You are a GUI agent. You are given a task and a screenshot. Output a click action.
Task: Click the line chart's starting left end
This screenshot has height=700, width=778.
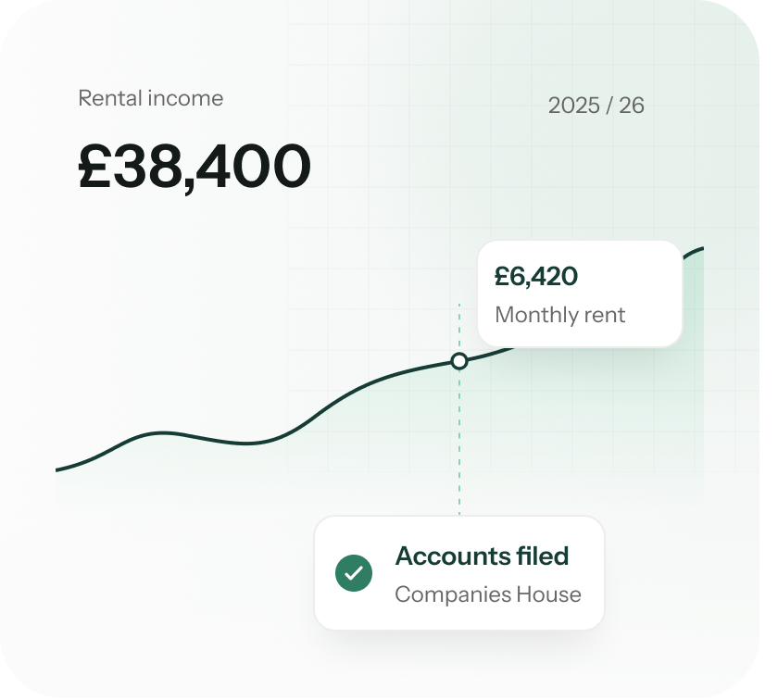tap(58, 469)
